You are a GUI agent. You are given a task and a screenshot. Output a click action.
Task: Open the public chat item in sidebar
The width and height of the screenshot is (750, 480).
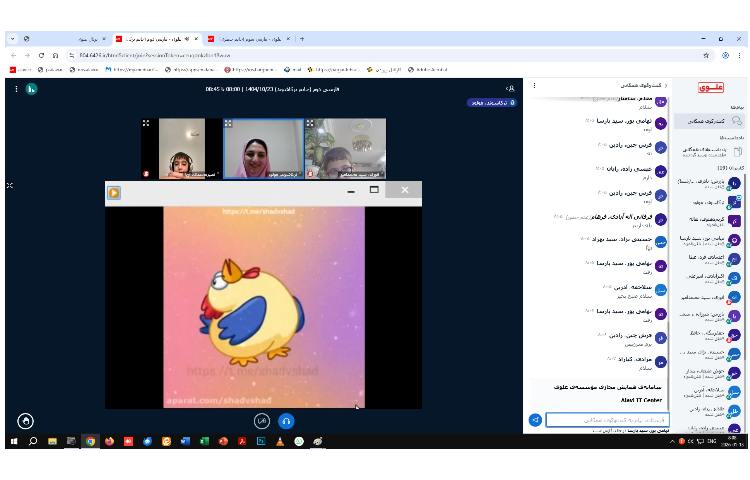(x=710, y=121)
